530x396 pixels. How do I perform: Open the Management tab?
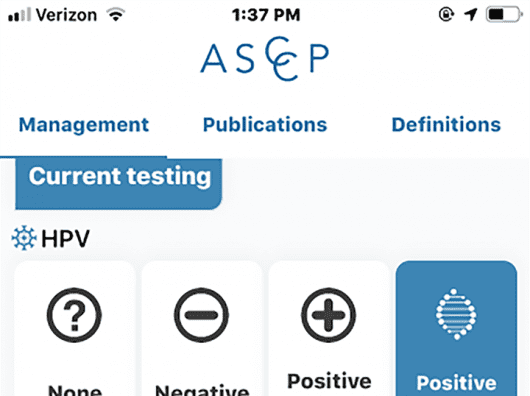(x=84, y=125)
